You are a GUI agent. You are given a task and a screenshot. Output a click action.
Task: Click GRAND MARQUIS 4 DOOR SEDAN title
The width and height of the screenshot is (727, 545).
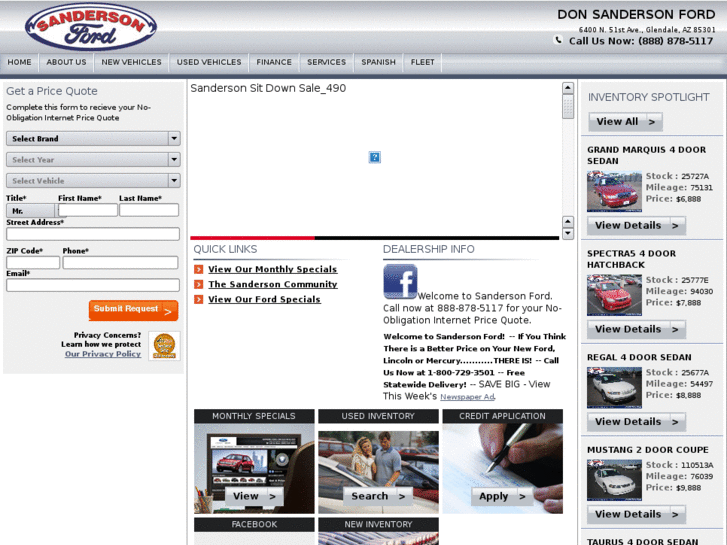tap(646, 155)
